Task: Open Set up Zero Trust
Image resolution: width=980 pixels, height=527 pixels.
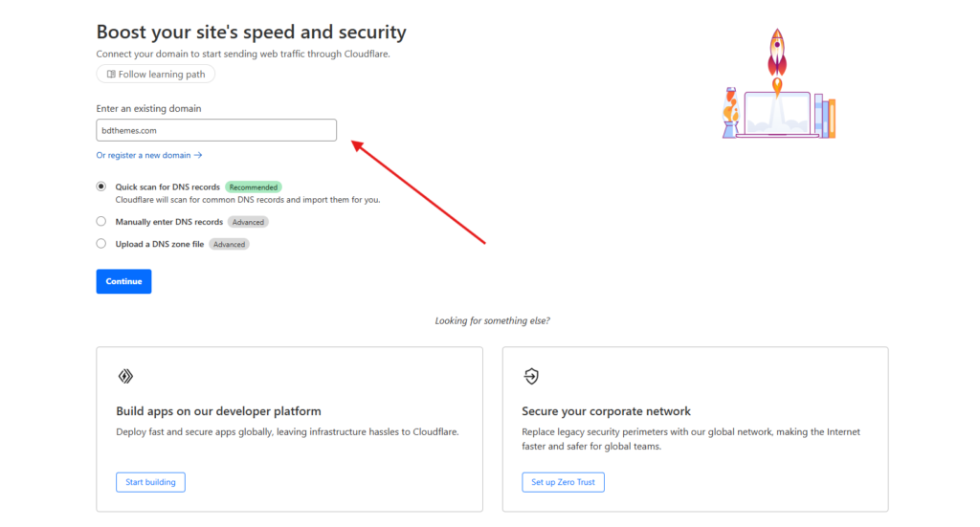Action: [563, 482]
